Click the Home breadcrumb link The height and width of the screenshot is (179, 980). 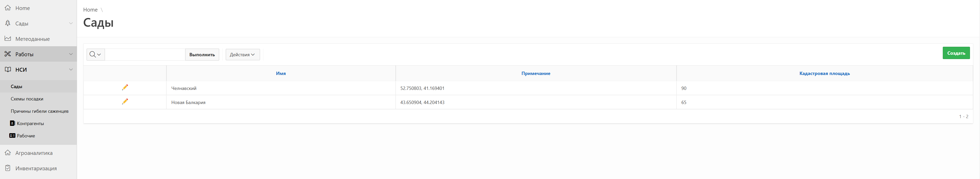click(90, 10)
